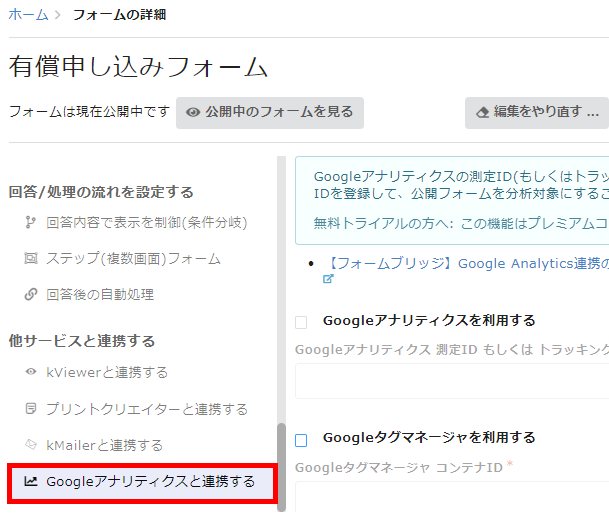The image size is (609, 524).
Task: Click フォームの詳細 breadcrumb text
Action: (120, 15)
